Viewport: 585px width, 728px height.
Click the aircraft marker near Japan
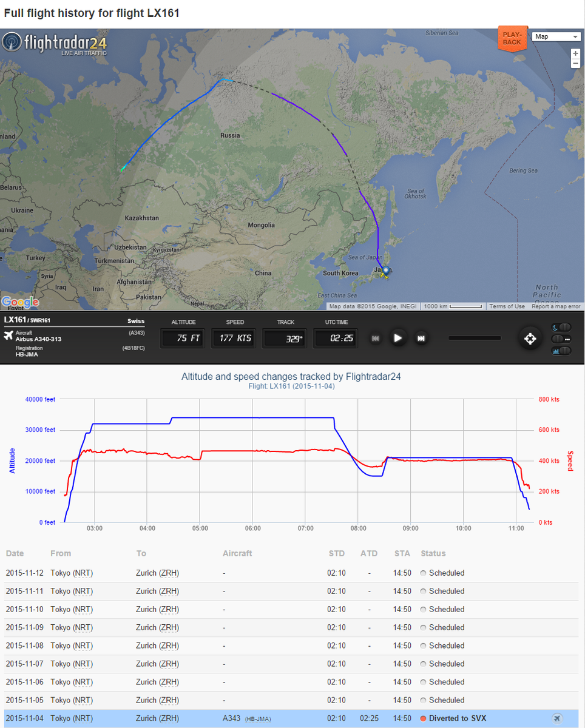coord(384,272)
